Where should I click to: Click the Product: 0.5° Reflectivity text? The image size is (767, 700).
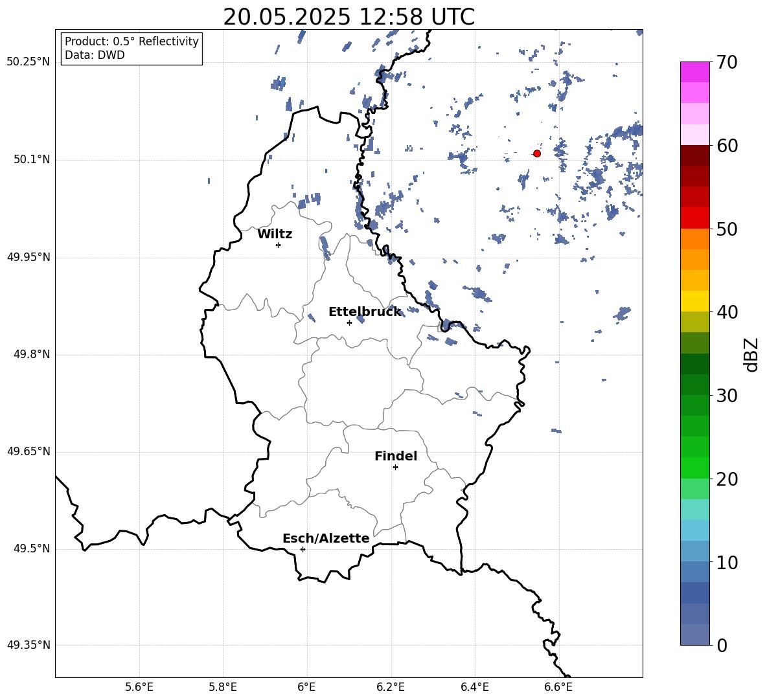tap(132, 41)
